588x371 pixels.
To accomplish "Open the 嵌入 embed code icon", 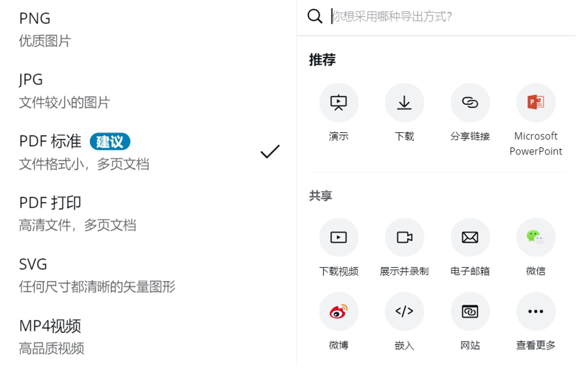I will coord(404,312).
